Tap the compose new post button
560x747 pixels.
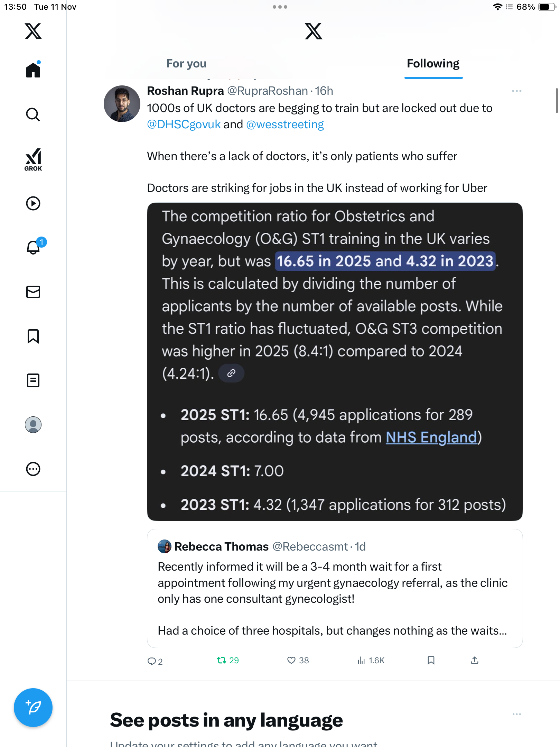[33, 708]
